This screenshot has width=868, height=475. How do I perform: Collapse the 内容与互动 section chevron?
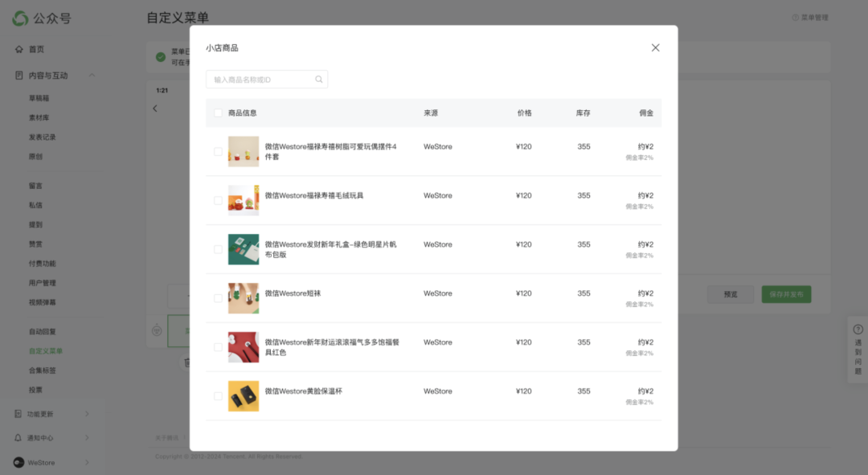92,76
